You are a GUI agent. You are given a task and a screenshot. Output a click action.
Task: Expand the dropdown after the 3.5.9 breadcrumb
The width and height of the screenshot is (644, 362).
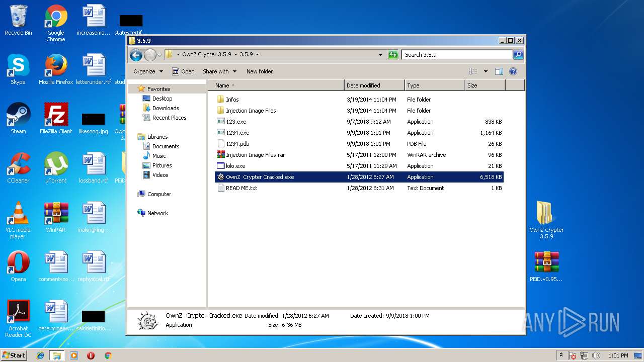[257, 54]
